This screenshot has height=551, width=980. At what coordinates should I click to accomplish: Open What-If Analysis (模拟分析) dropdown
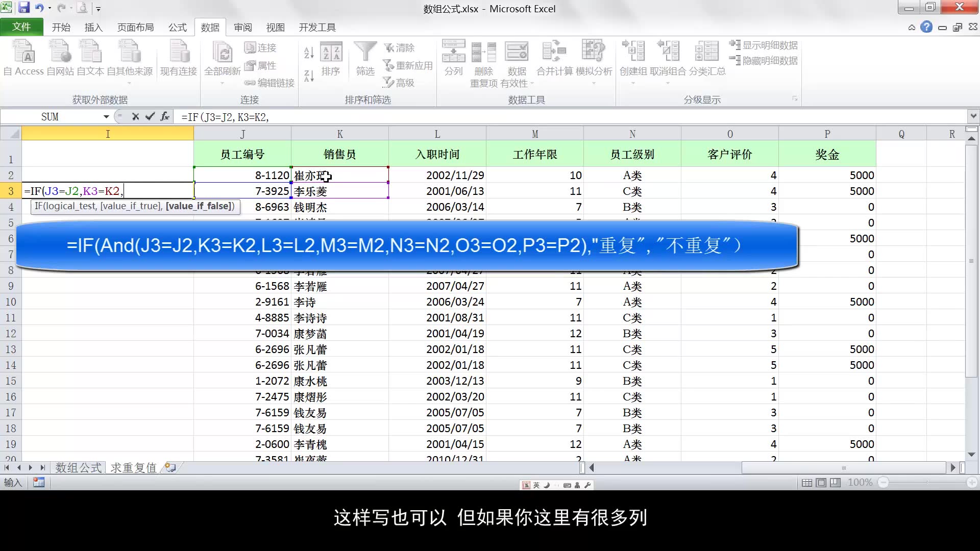coord(594,83)
